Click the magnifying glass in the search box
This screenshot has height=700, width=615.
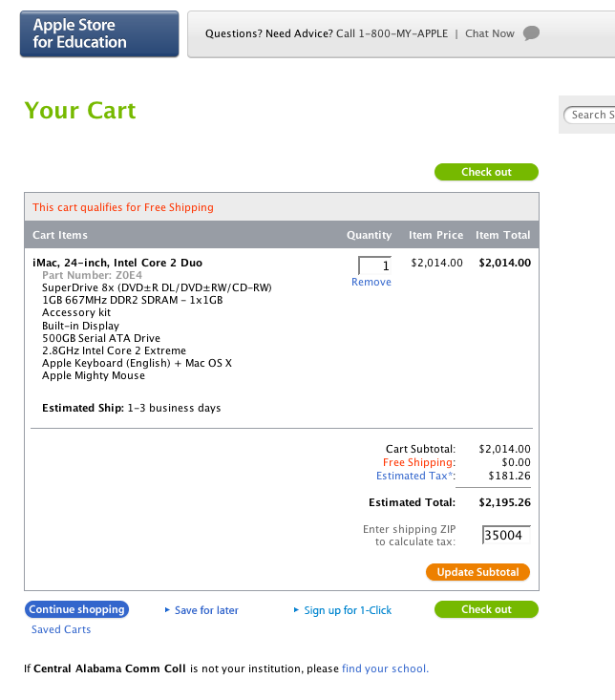click(568, 115)
